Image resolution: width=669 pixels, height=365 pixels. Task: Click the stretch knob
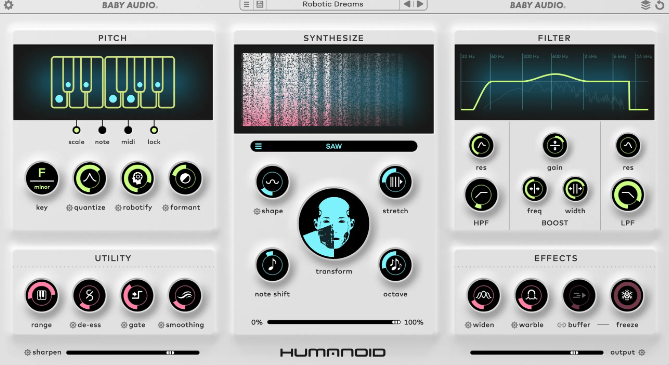coord(395,182)
